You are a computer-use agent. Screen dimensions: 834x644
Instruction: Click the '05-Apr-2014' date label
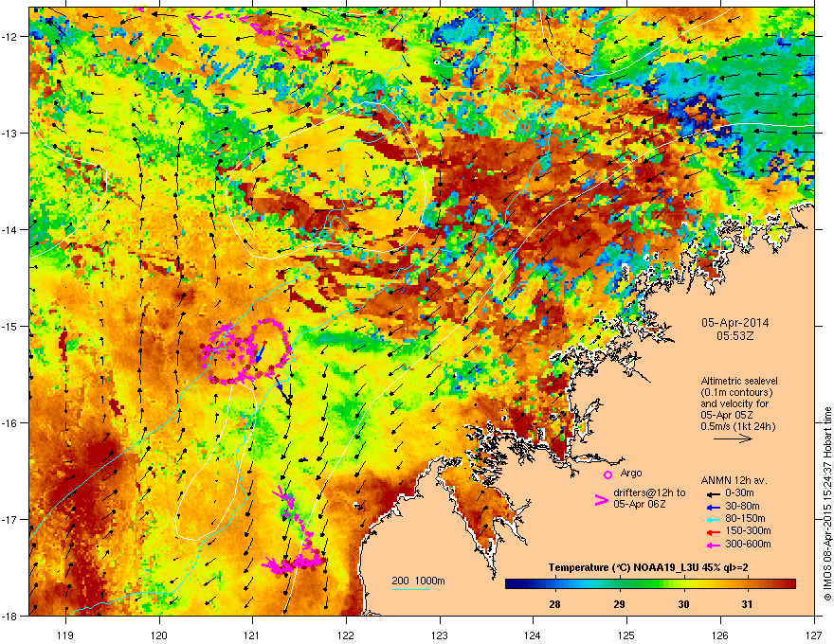[x=734, y=323]
